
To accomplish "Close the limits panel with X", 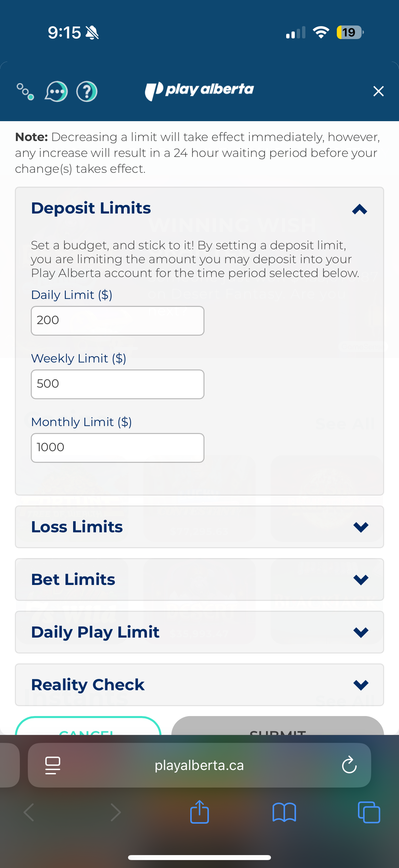I will [378, 91].
